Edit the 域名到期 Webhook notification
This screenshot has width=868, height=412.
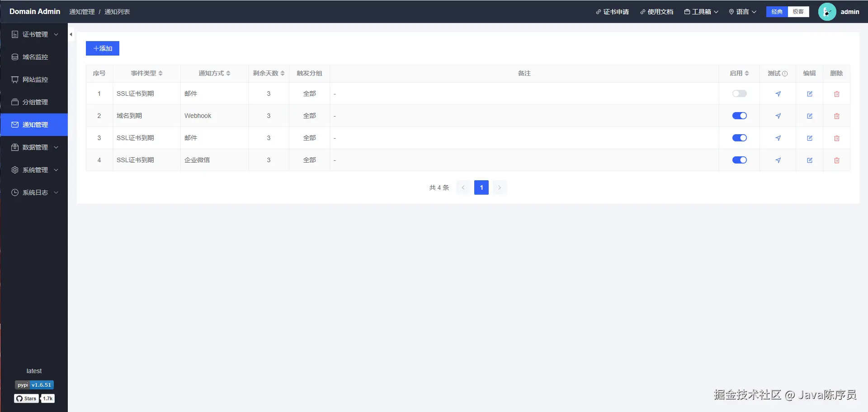810,116
